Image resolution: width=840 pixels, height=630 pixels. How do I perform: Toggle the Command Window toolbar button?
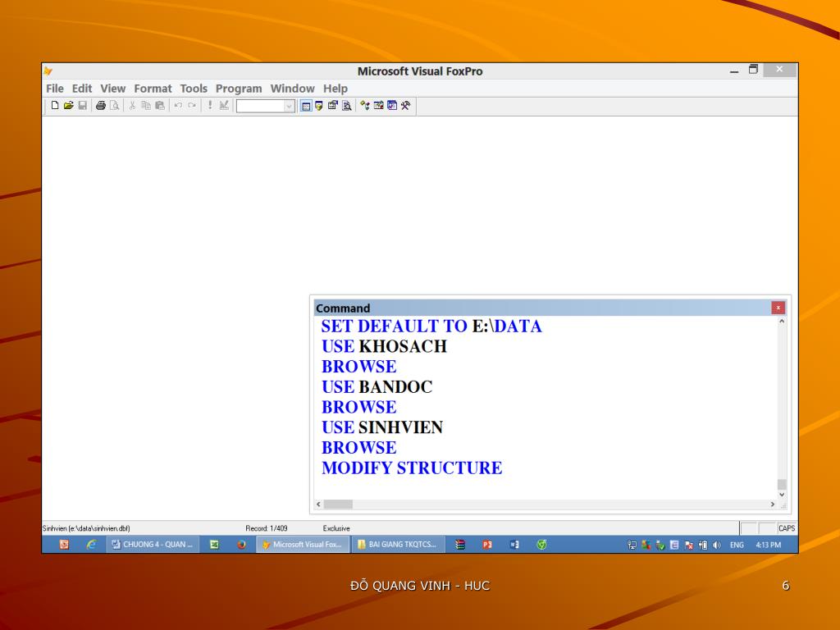pyautogui.click(x=305, y=106)
